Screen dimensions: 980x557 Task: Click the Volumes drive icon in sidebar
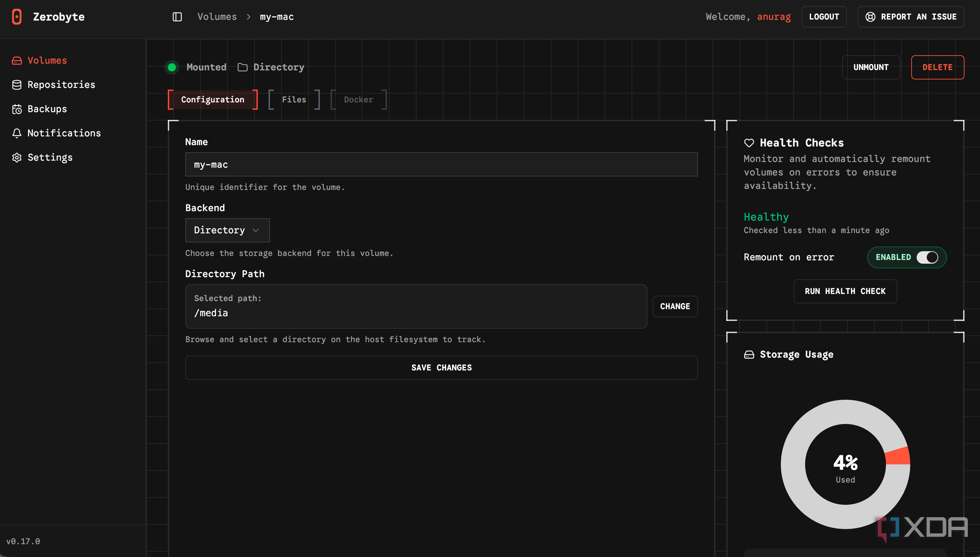[x=17, y=60]
